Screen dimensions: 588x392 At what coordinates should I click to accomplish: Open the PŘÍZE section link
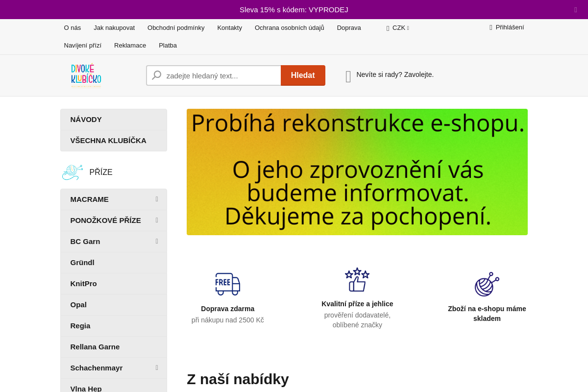tap(101, 172)
